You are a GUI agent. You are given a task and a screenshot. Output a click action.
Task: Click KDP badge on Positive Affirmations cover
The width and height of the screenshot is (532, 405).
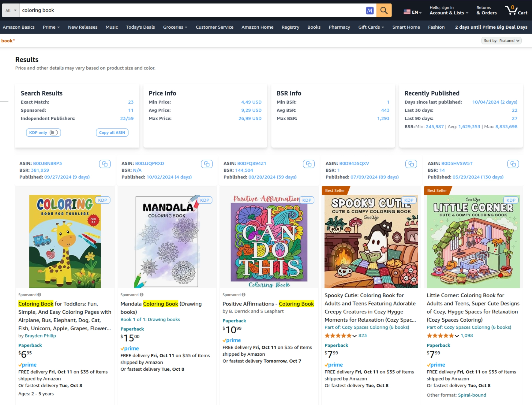pos(307,200)
